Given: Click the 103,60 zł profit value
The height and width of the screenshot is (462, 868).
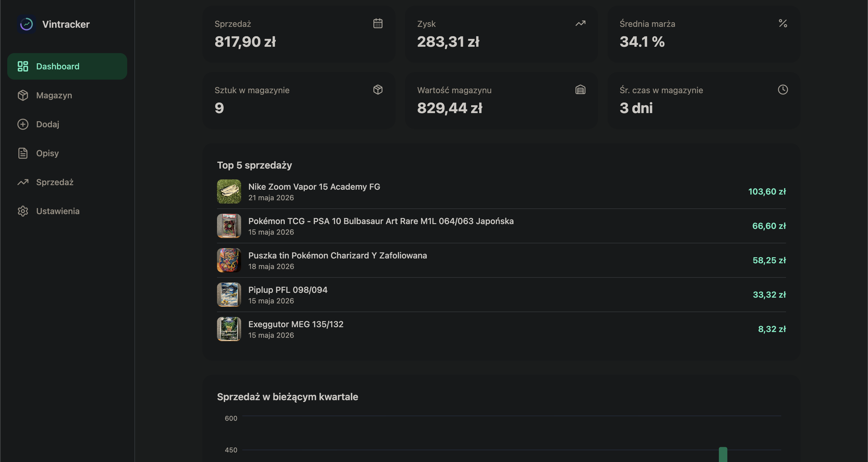Looking at the screenshot, I should click(x=767, y=191).
